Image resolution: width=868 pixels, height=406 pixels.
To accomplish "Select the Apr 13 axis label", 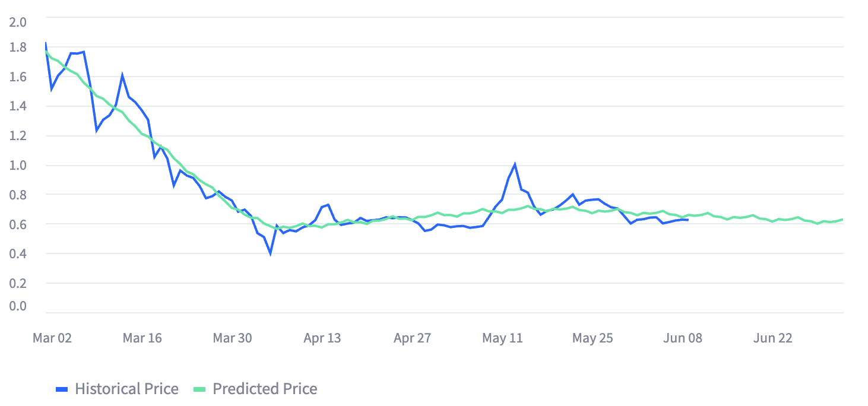I will coord(322,338).
